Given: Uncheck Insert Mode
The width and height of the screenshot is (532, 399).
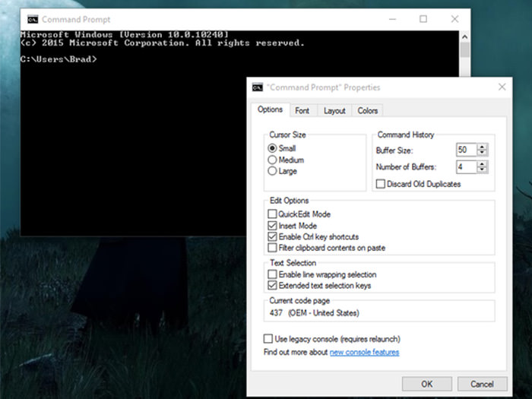Looking at the screenshot, I should coord(273,226).
